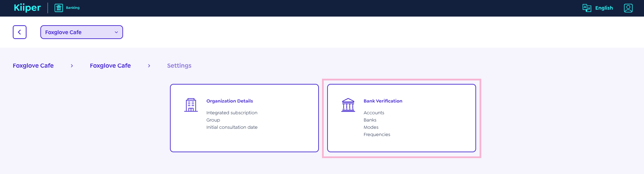This screenshot has height=174, width=644.
Task: Select Integrated subscription in Organization Details
Action: coord(232,113)
